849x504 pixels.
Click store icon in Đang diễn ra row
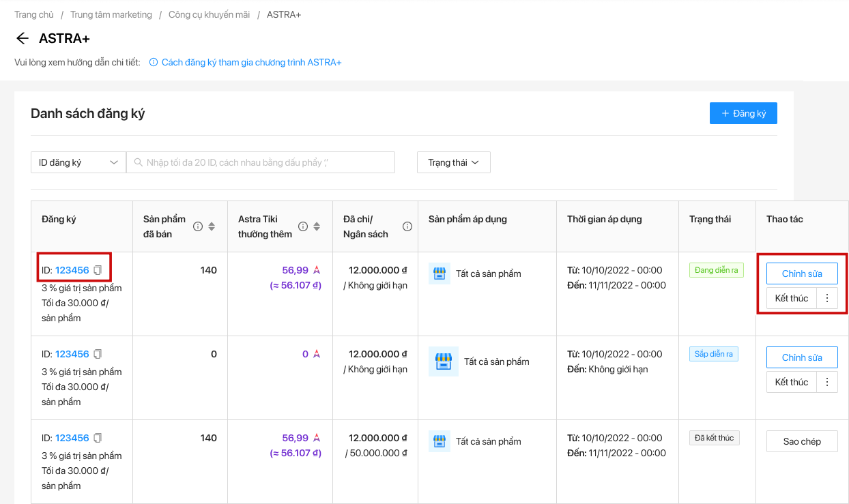440,273
